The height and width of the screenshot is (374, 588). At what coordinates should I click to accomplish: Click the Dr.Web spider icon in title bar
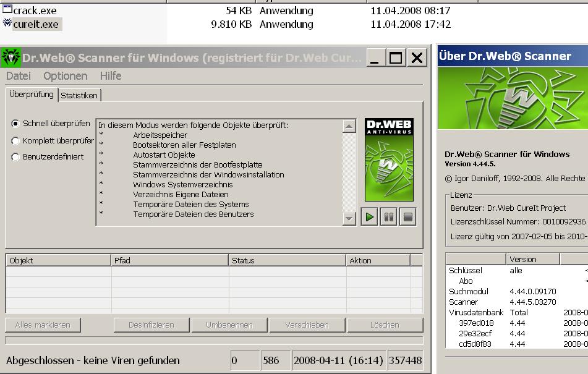(11, 57)
